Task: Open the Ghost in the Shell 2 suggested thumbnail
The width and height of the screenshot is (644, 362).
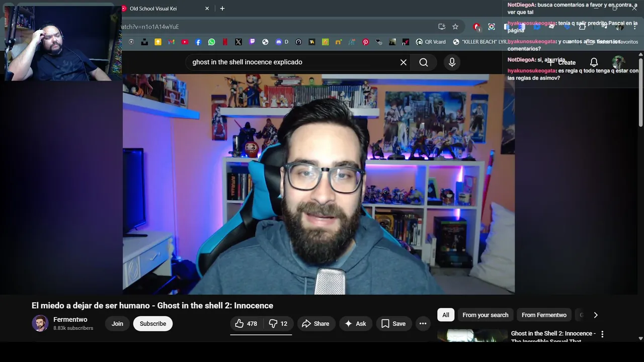Action: tap(472, 336)
